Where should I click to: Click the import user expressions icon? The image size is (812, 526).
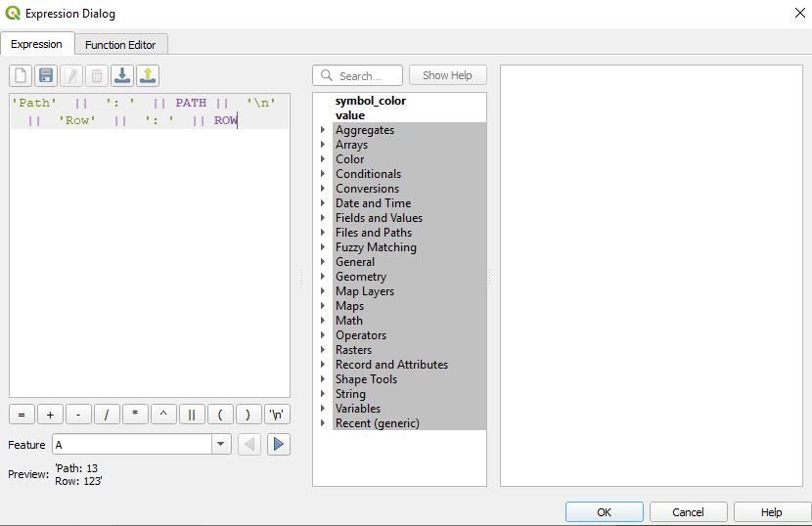pos(122,75)
